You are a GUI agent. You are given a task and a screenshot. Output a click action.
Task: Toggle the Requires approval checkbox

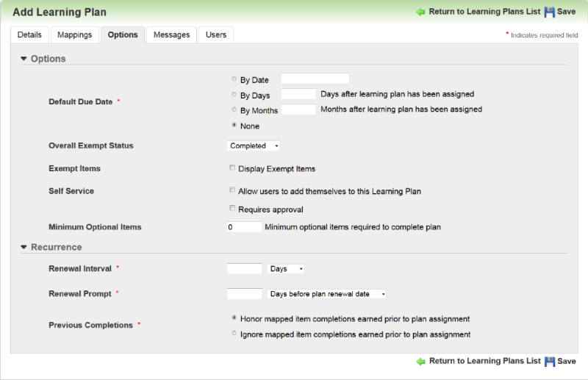point(232,208)
